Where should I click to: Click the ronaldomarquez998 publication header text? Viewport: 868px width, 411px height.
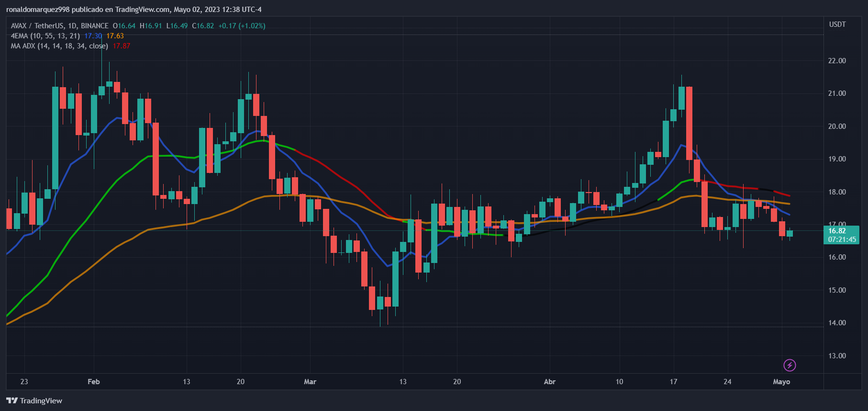(x=134, y=10)
